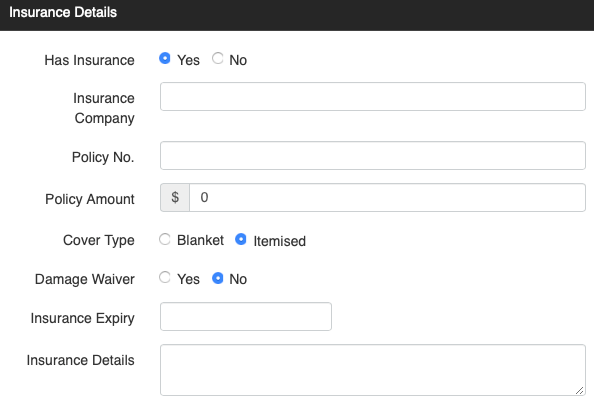Screen dimensions: 594x407
Task: Click the Insurance Expiry field label
Action: click(83, 318)
